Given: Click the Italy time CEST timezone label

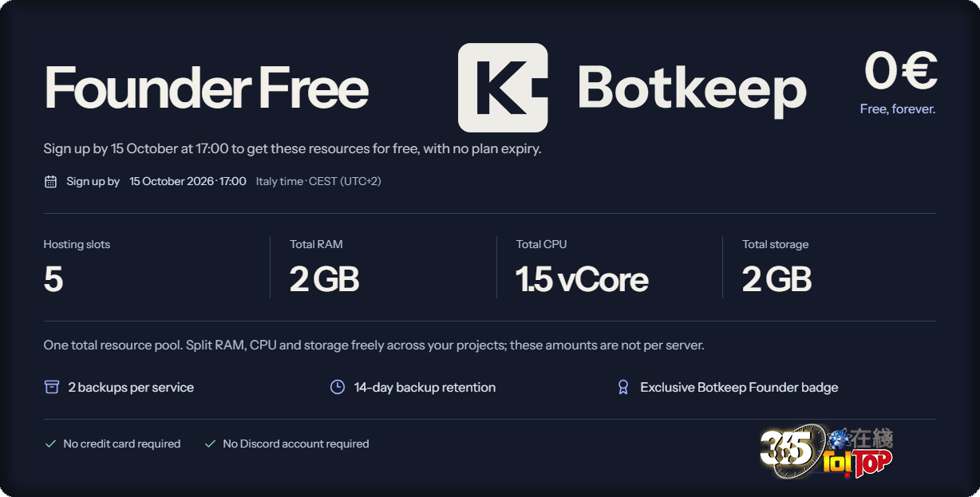Looking at the screenshot, I should click(x=318, y=182).
